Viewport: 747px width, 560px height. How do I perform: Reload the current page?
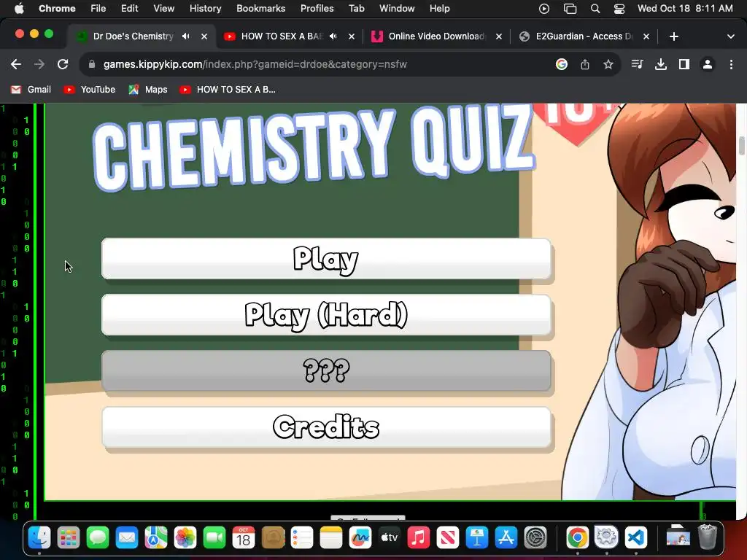(x=63, y=64)
